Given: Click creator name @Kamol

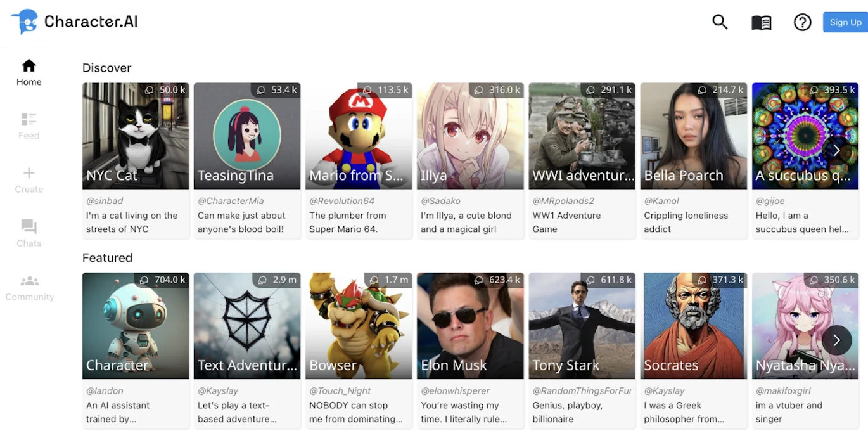Looking at the screenshot, I should click(661, 201).
